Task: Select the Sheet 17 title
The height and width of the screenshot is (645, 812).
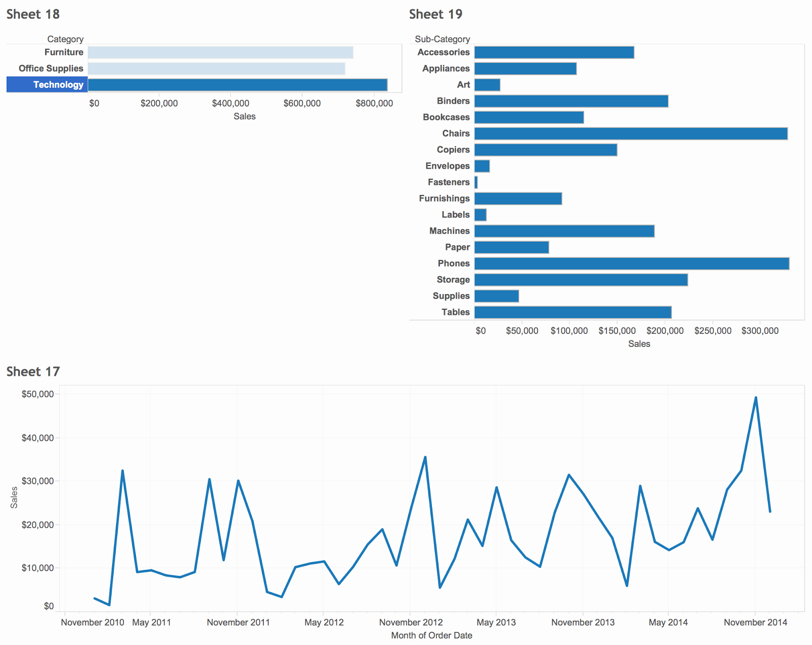Action: pos(33,372)
